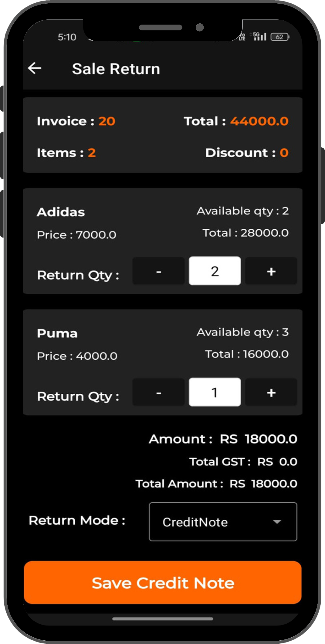Tap the status bar clock showing 5:10
The height and width of the screenshot is (644, 325).
(67, 37)
